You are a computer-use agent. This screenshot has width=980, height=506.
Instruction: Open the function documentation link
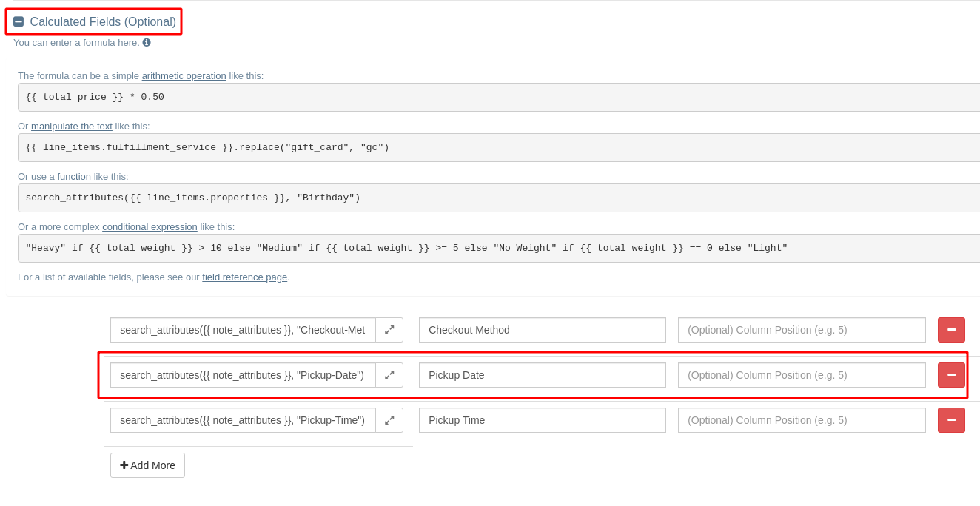(x=74, y=176)
